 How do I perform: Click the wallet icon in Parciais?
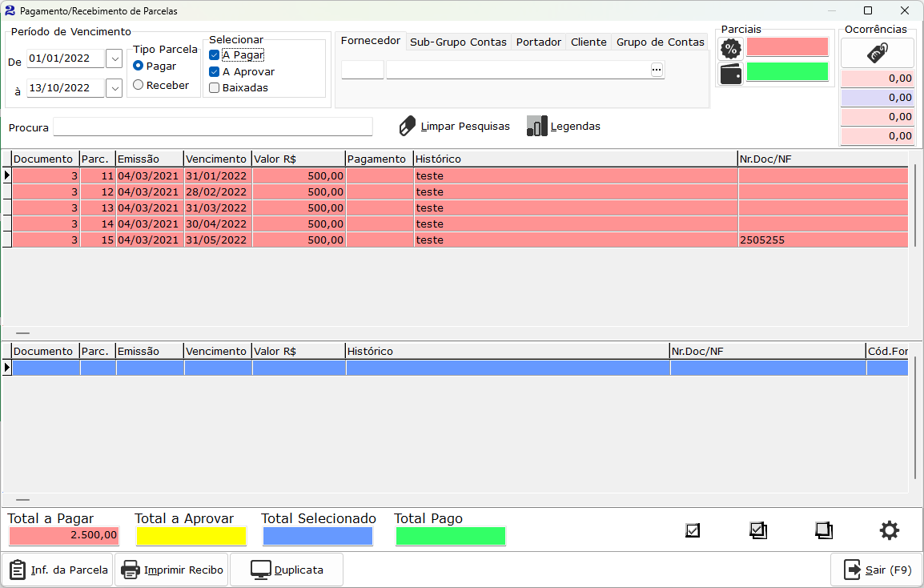click(731, 75)
